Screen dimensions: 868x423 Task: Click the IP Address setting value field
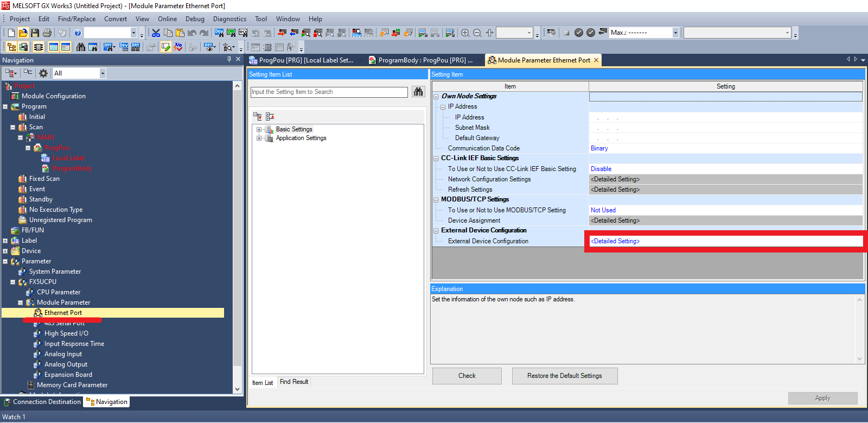pos(726,117)
